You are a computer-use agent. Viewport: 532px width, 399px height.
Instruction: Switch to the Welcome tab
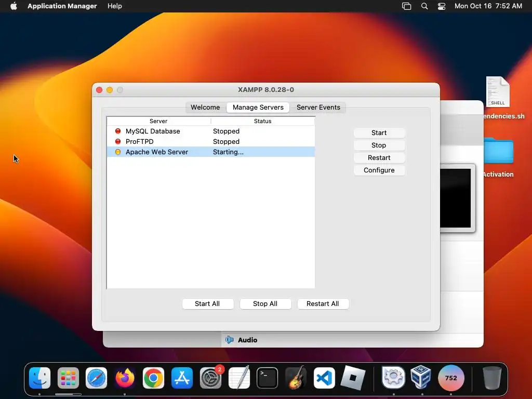coord(205,107)
